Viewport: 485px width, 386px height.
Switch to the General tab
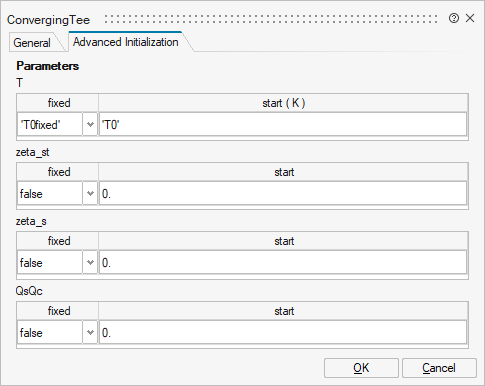pyautogui.click(x=32, y=43)
